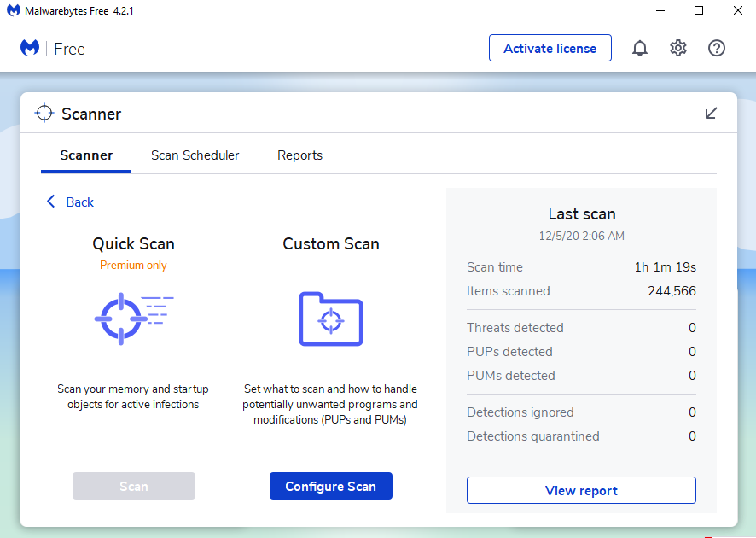Open the Scan Scheduler tab
The width and height of the screenshot is (756, 538).
point(195,155)
